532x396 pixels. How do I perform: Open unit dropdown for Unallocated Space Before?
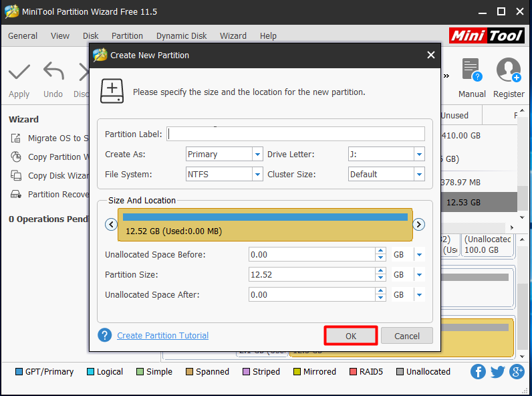pyautogui.click(x=419, y=255)
